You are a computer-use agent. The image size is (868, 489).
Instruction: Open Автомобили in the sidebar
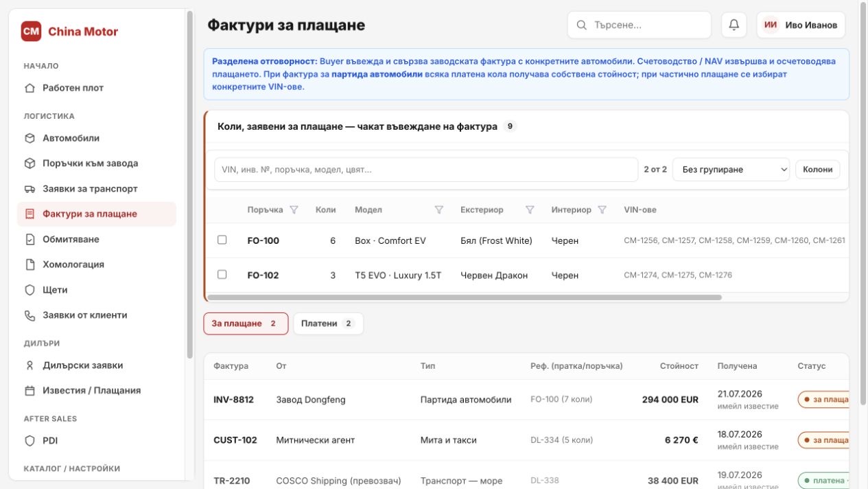click(x=96, y=138)
